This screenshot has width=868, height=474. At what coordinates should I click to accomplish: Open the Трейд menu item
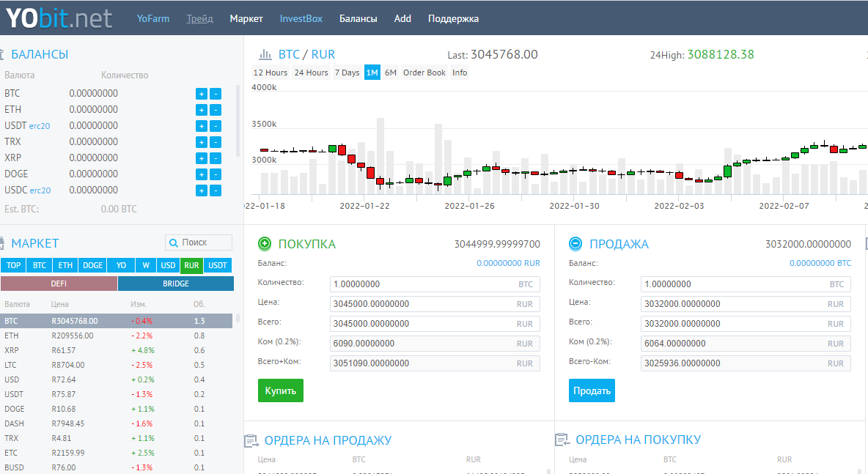click(x=200, y=18)
